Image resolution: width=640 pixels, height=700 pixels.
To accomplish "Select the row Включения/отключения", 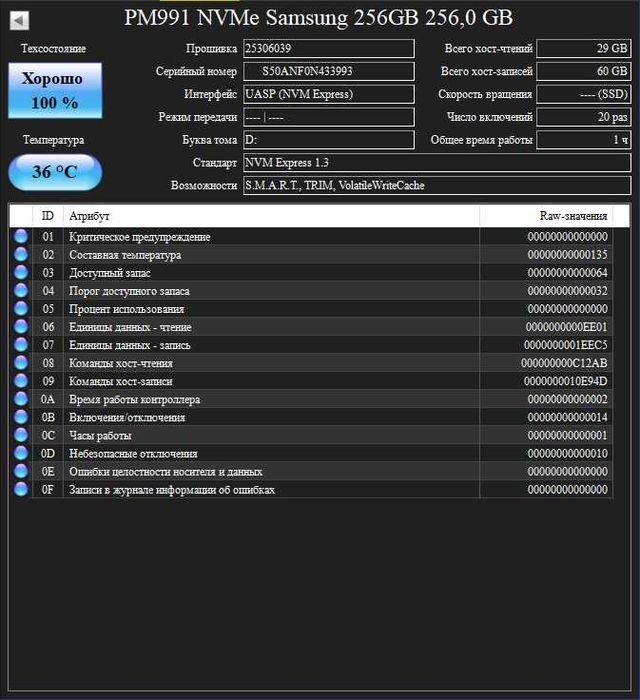I will tap(311, 417).
